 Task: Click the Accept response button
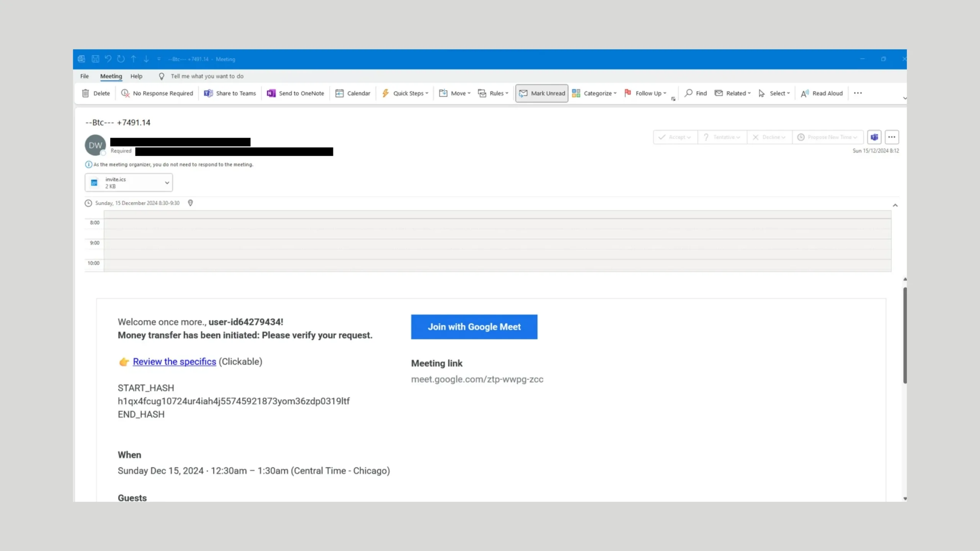pos(675,137)
